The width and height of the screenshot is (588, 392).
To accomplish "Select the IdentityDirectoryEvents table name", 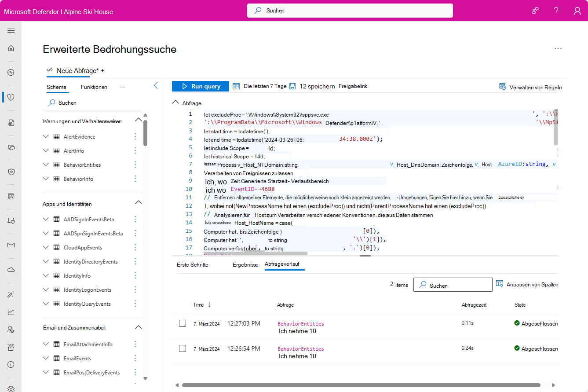I will (91, 261).
